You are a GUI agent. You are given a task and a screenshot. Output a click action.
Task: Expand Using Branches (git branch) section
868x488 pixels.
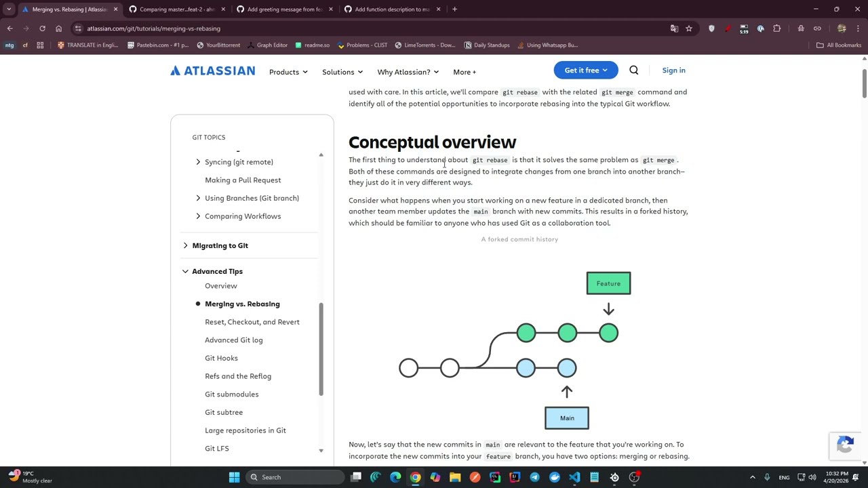[x=198, y=198]
